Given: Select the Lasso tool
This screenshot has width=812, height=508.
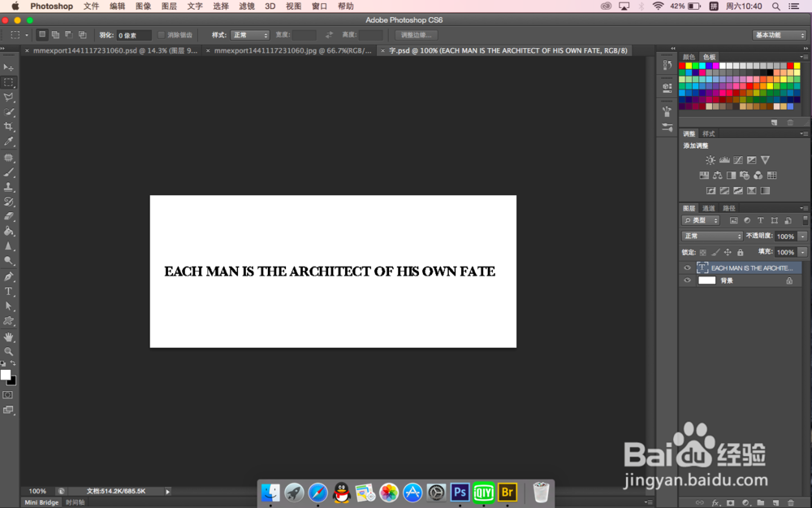Looking at the screenshot, I should [9, 97].
